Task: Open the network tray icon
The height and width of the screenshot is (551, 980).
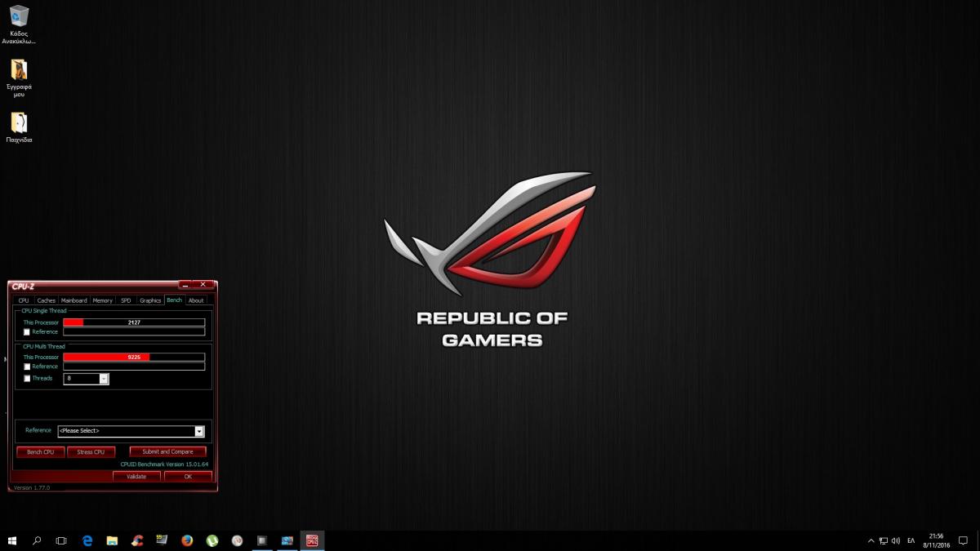Action: [884, 540]
